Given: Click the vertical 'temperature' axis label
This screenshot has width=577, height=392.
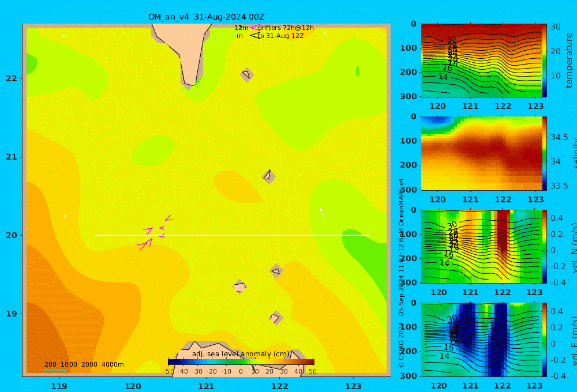Looking at the screenshot, I should pyautogui.click(x=569, y=61).
